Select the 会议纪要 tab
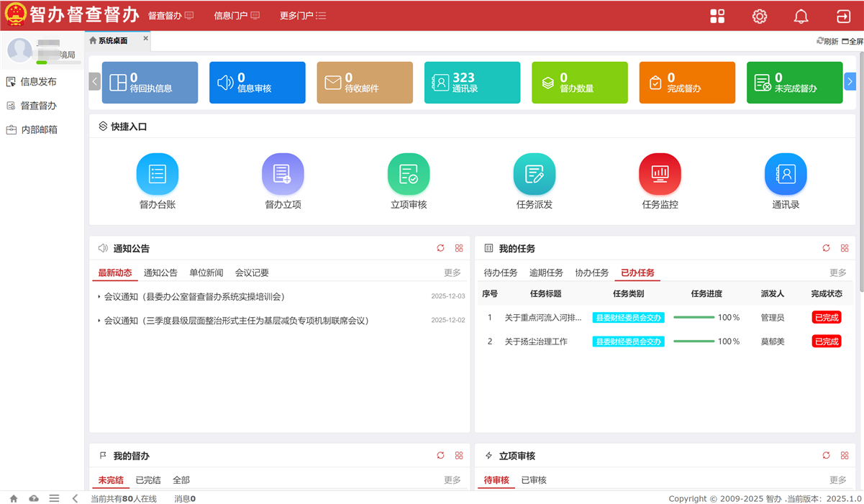This screenshot has width=864, height=504. [252, 273]
